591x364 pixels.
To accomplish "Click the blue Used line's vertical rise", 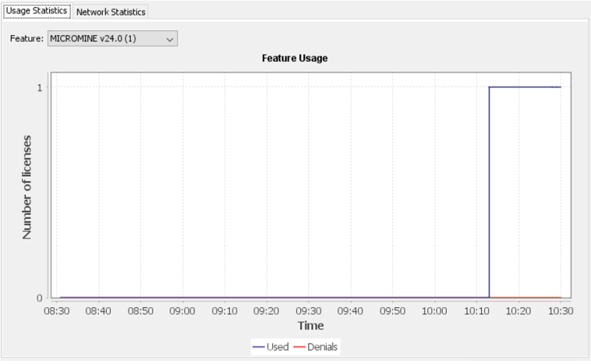I will pos(489,193).
